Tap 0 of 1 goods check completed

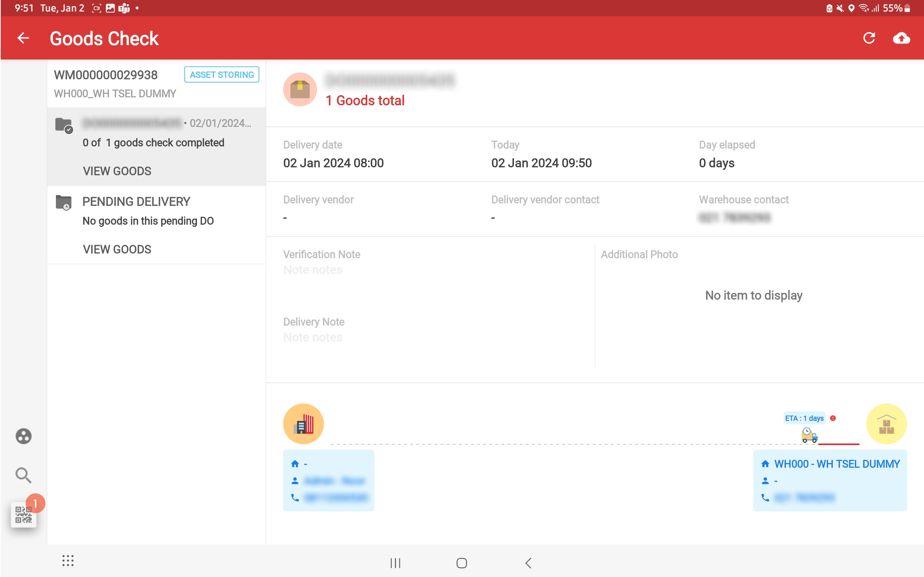[153, 143]
